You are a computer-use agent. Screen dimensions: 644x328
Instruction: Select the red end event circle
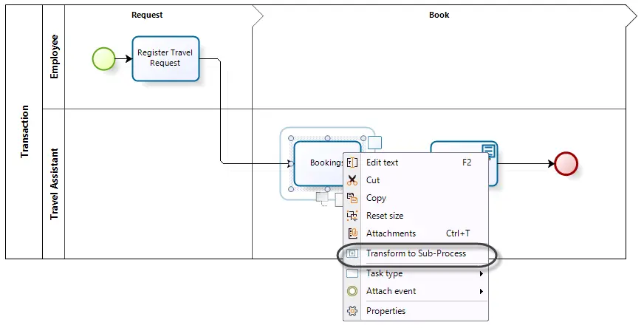pyautogui.click(x=566, y=163)
